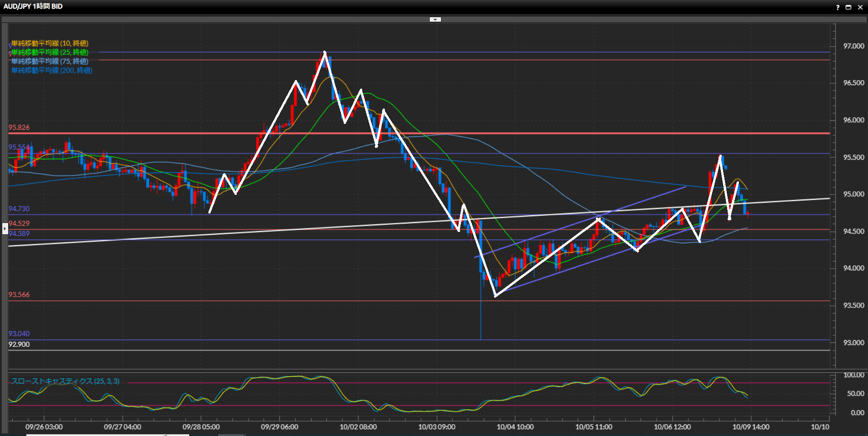Screen dimensions: 868x436
Task: Click the AUD/JPY 1時間 BID title
Action: click(x=33, y=6)
